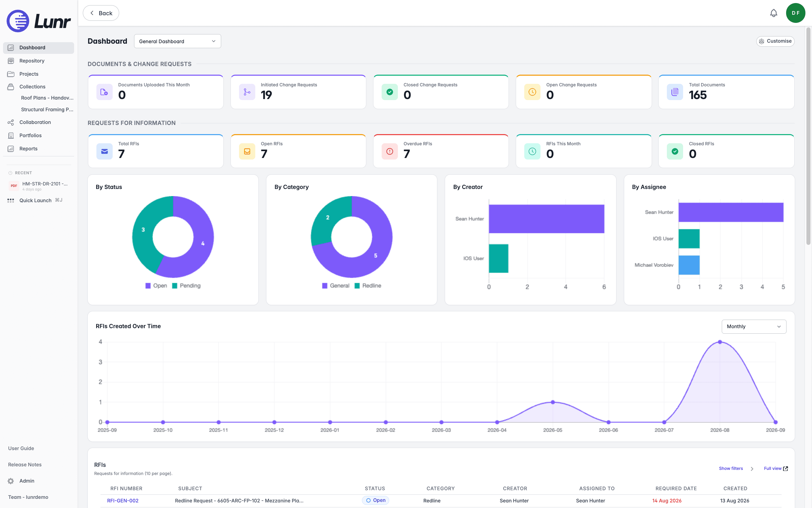Click the page vertical scrollbar
Image resolution: width=812 pixels, height=508 pixels.
point(808,136)
